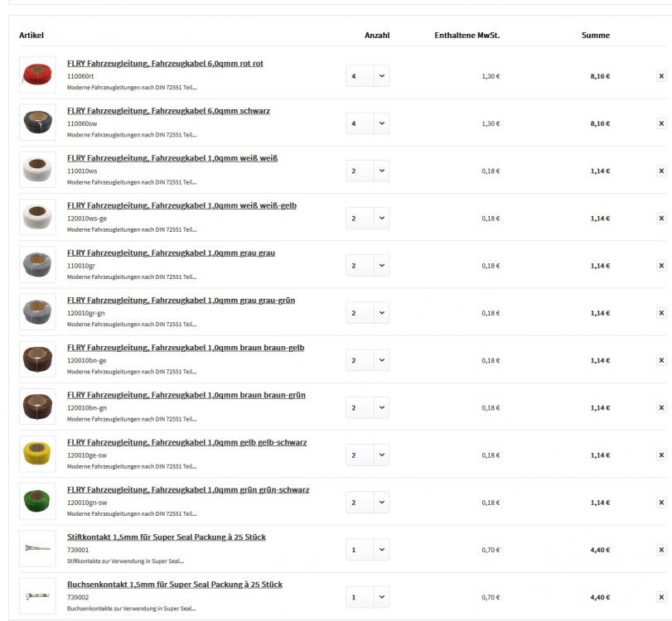The image size is (672, 621).
Task: Delete the weiß-gelb cable from cart
Action: coord(661,219)
